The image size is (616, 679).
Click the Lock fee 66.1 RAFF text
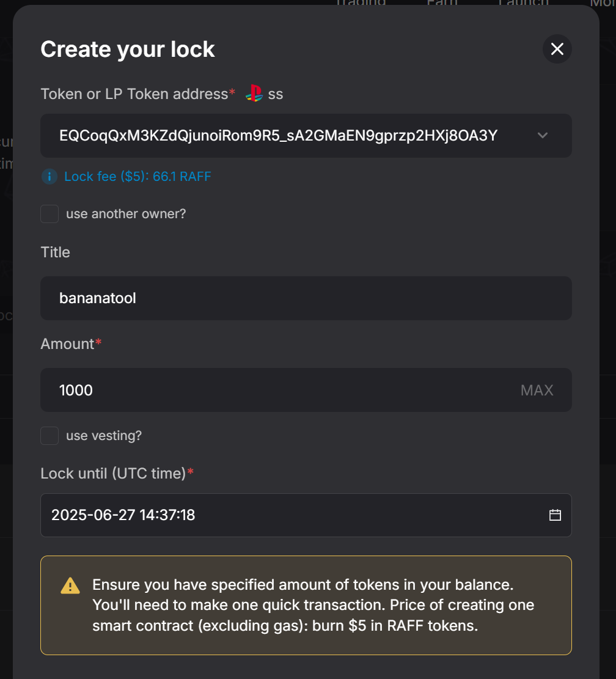[137, 177]
